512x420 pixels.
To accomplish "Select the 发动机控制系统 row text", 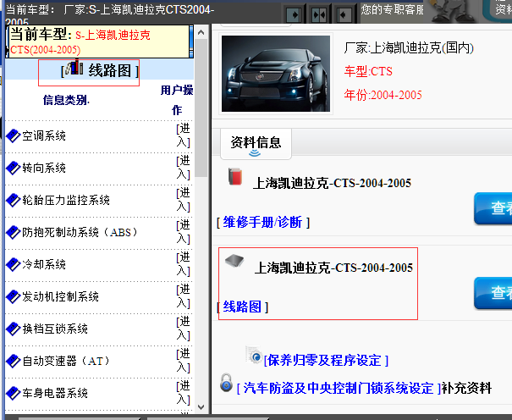I will tap(60, 296).
